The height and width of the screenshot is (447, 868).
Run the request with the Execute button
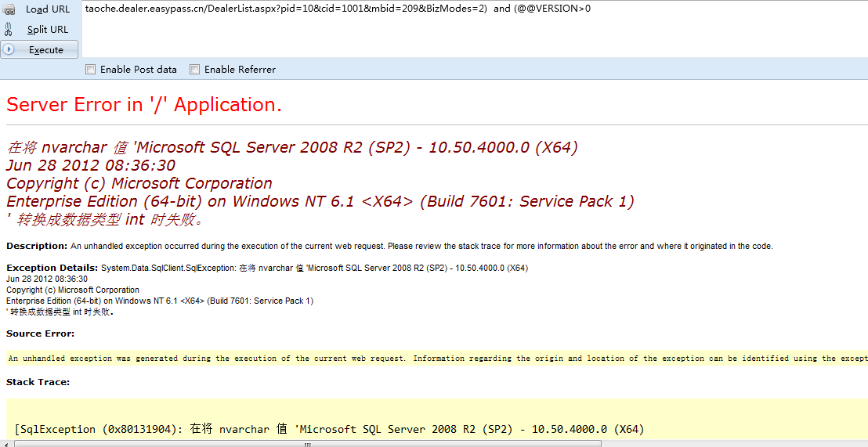(39, 49)
